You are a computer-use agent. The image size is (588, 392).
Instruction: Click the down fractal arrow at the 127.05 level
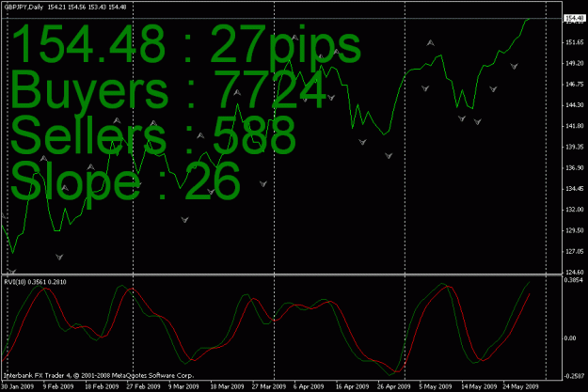click(x=59, y=257)
